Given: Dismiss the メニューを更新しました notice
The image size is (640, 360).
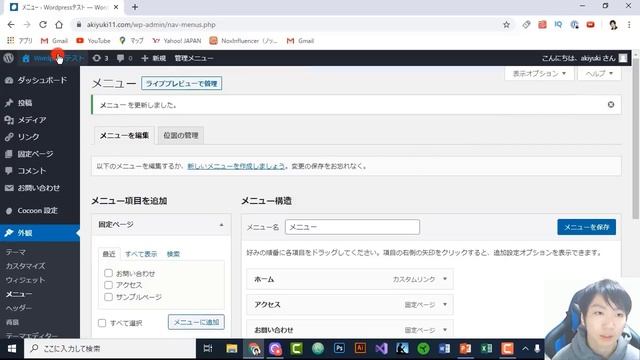Looking at the screenshot, I should click(x=611, y=104).
